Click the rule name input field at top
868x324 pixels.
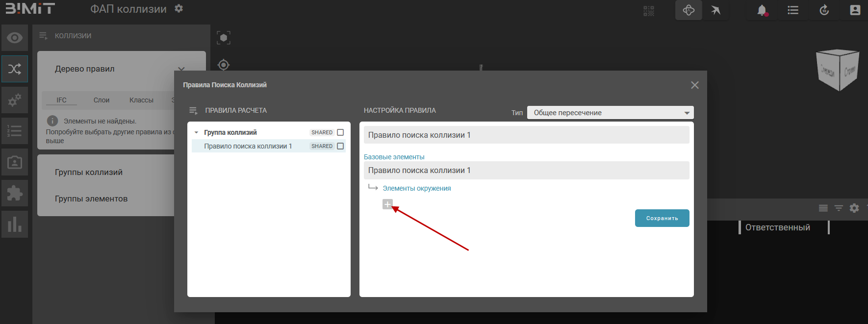coord(526,135)
